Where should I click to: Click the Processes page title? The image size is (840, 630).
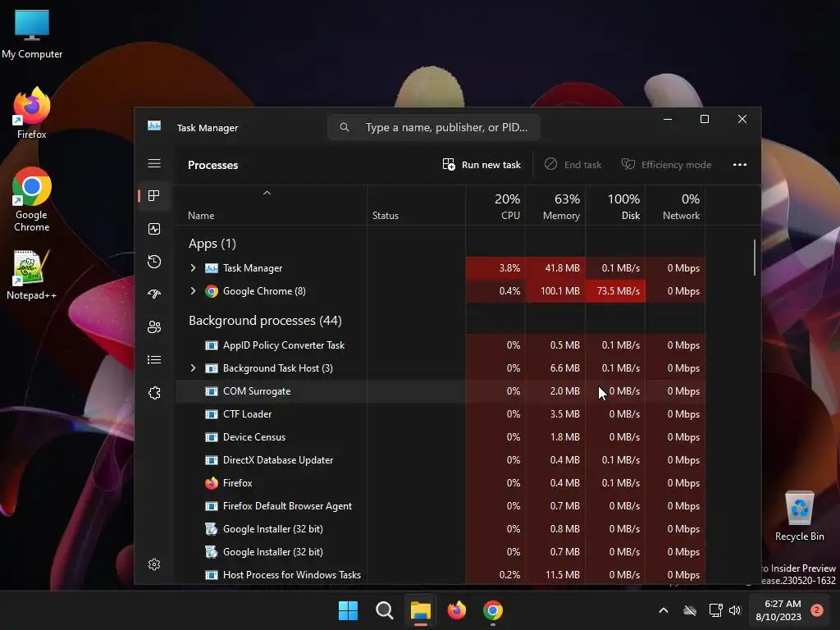point(212,165)
